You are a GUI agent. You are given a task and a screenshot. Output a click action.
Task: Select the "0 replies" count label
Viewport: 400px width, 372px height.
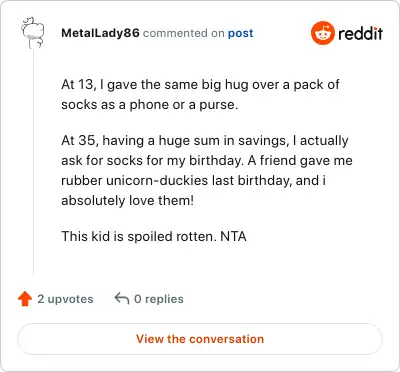159,299
